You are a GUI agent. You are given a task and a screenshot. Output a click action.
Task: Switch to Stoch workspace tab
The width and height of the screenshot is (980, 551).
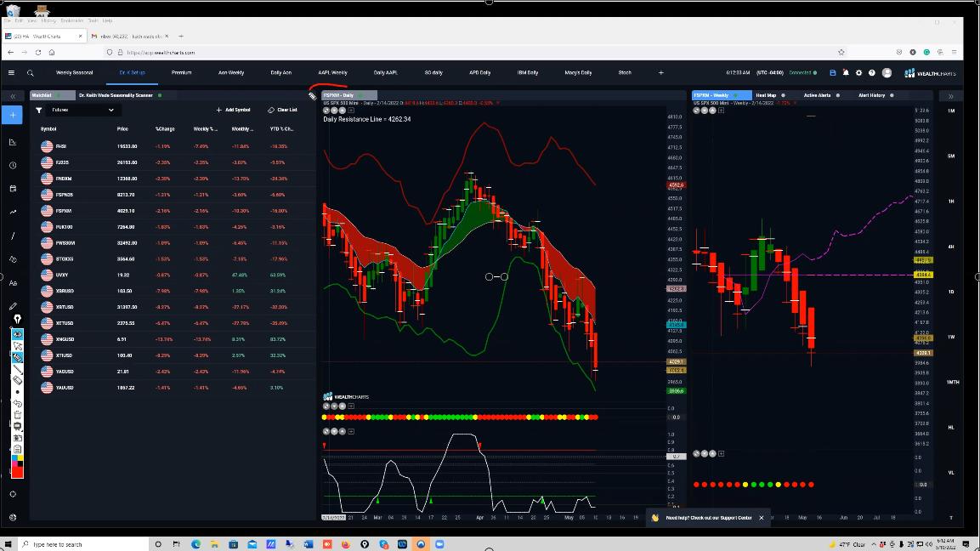point(625,73)
